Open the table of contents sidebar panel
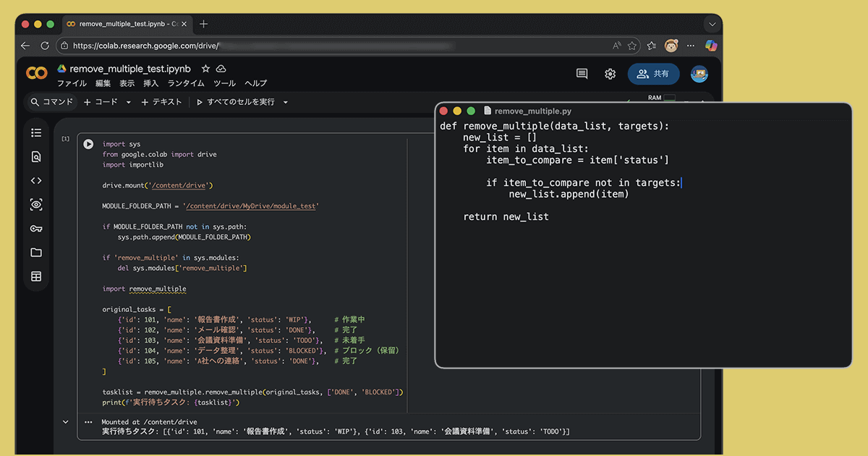This screenshot has width=868, height=456. (x=36, y=132)
